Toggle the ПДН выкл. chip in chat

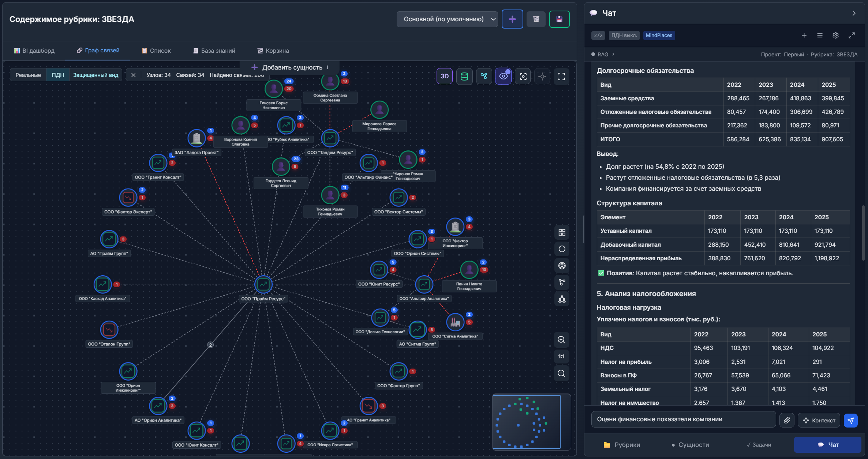624,35
